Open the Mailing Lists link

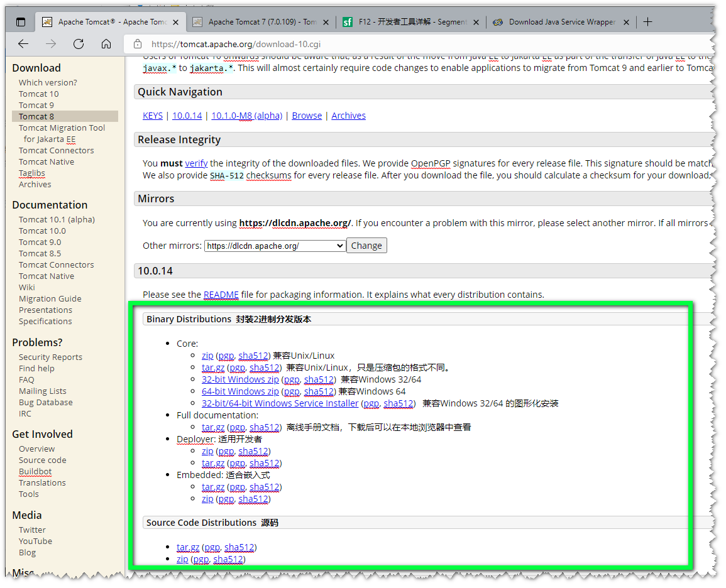click(x=43, y=391)
